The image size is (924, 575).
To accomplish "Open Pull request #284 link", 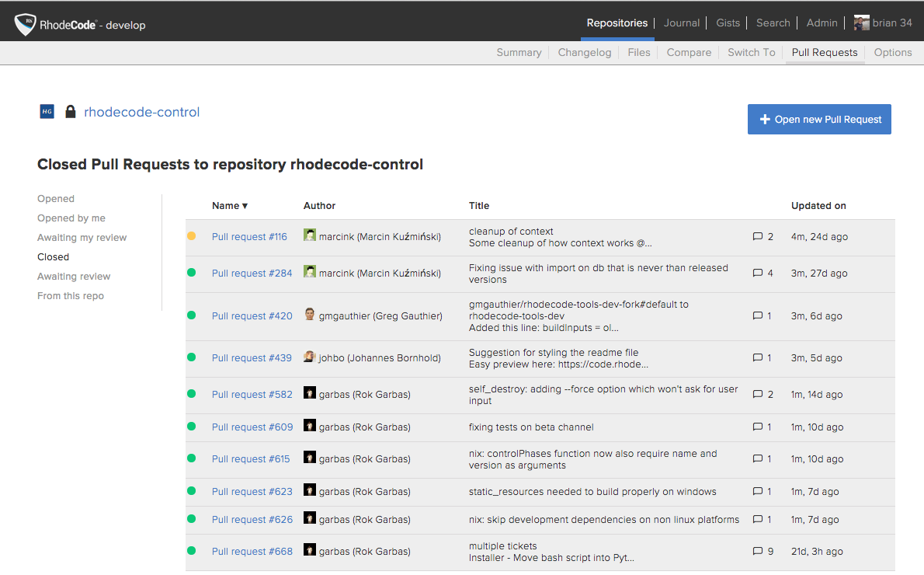I will pyautogui.click(x=252, y=274).
